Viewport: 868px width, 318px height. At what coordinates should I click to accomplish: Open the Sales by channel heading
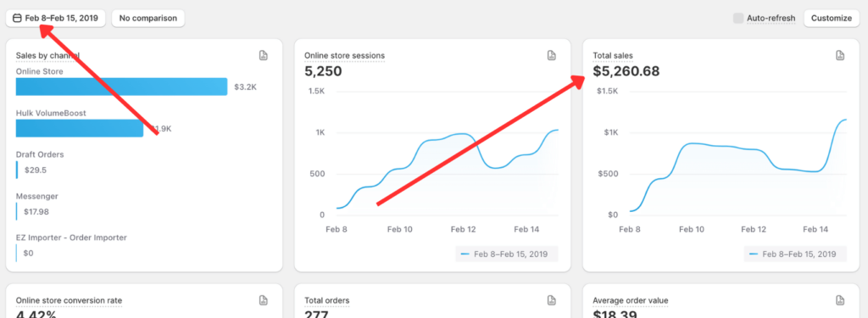(x=47, y=56)
